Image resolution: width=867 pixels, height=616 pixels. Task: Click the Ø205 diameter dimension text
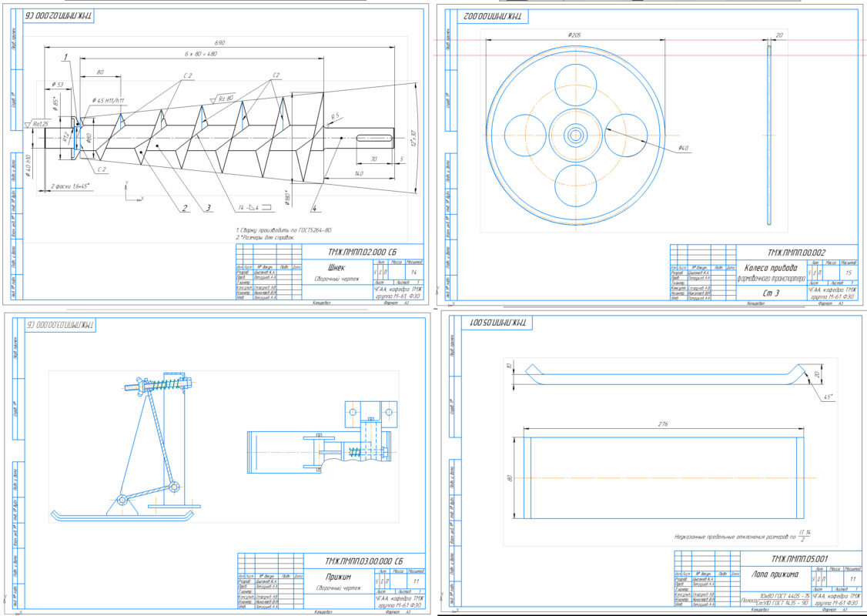pyautogui.click(x=574, y=35)
